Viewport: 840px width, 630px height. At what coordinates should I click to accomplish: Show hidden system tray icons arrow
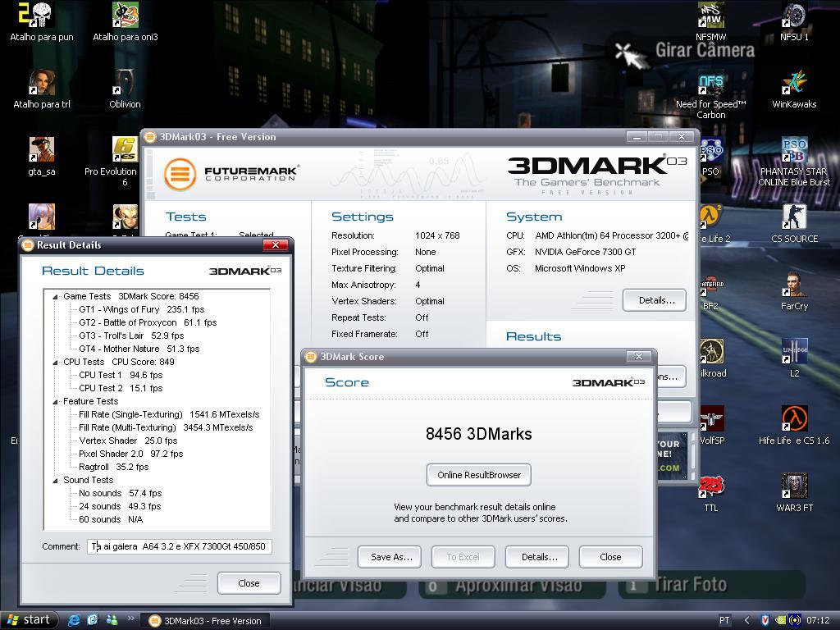point(746,620)
